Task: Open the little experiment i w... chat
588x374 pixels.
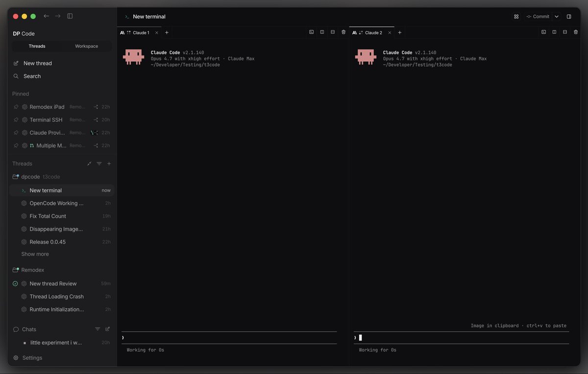Action: 62,343
